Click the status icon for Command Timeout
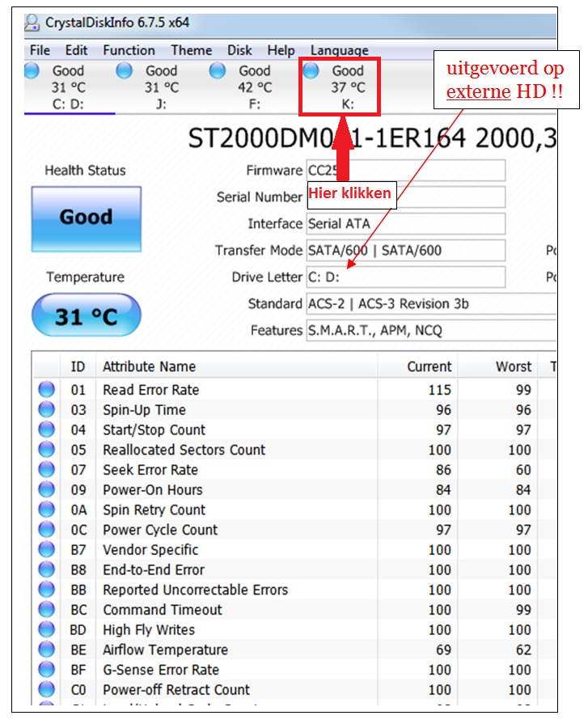The height and width of the screenshot is (724, 588). coord(46,609)
